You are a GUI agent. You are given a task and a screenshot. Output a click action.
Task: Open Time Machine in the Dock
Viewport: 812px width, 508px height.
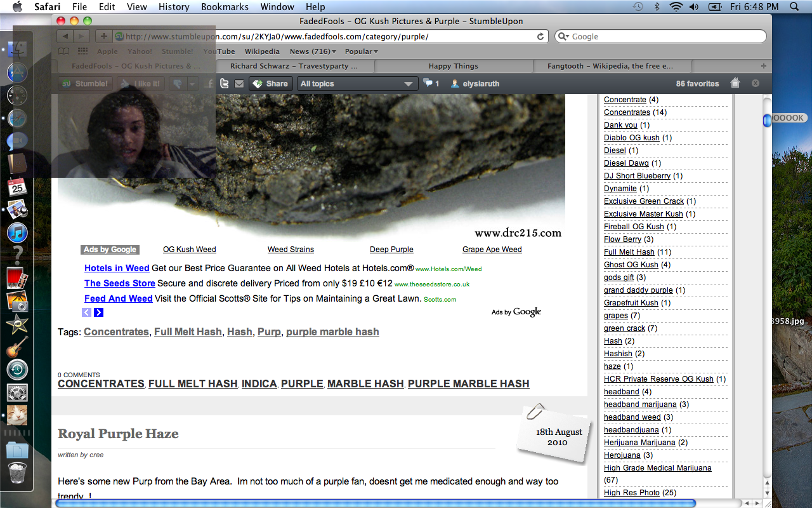(x=17, y=370)
